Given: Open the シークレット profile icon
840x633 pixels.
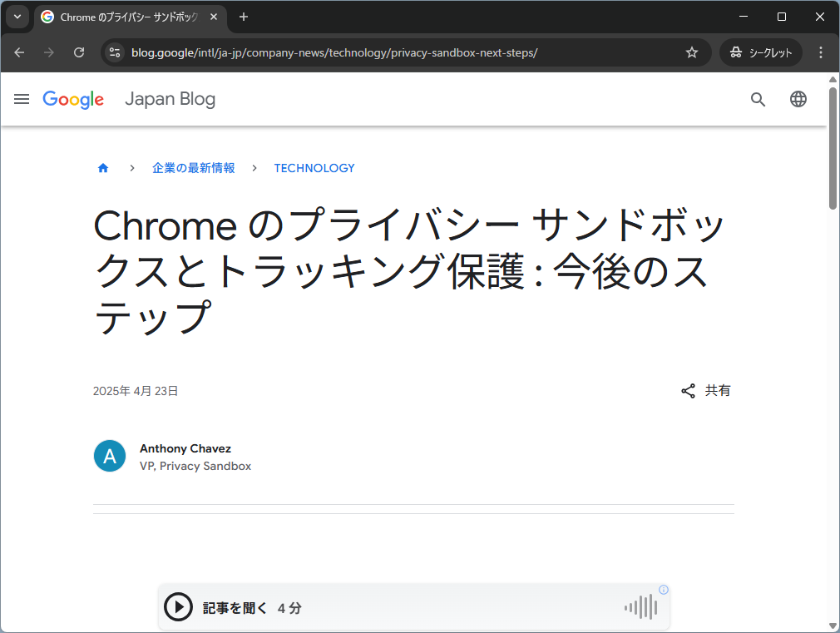Looking at the screenshot, I should coord(760,52).
